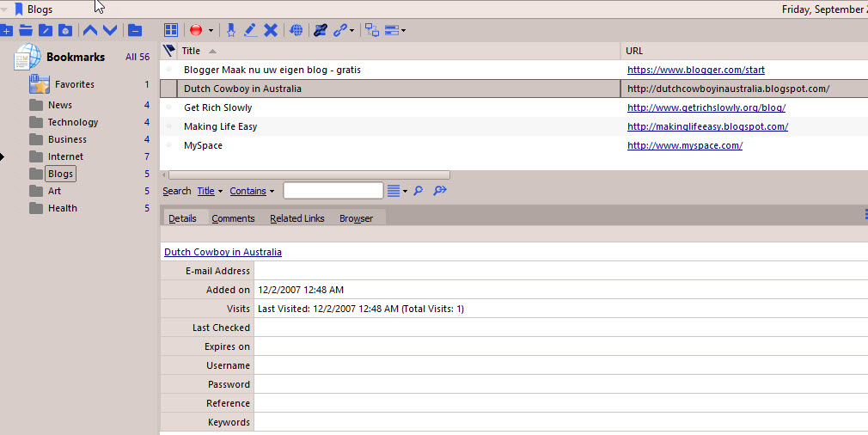Select the Blogs folder in tree
Viewport: 868px width, 435px height.
60,174
